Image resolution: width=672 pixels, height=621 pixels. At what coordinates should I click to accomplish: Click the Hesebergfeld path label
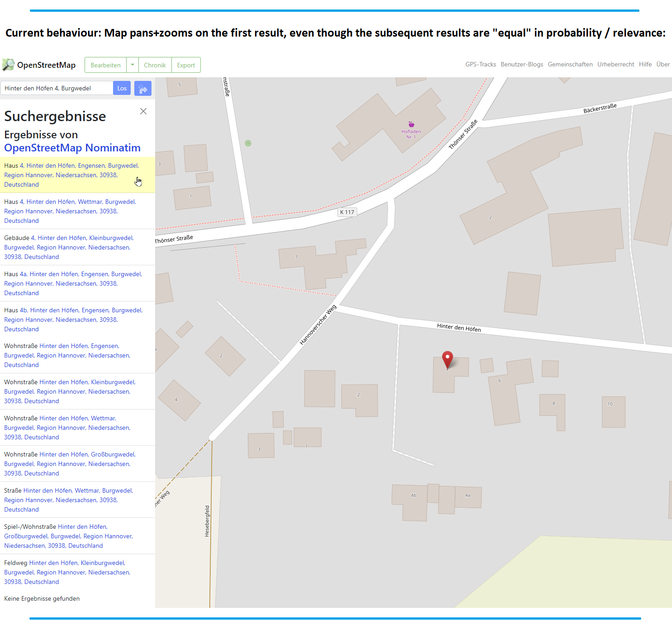click(x=207, y=521)
